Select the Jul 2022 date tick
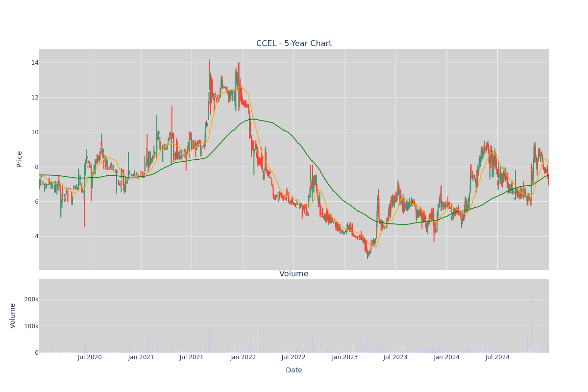 pos(294,357)
